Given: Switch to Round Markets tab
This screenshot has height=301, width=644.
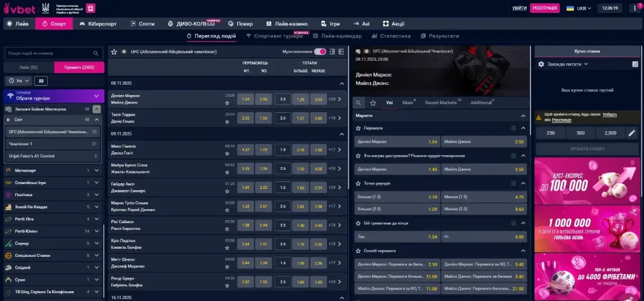Looking at the screenshot, I should pos(442,102).
